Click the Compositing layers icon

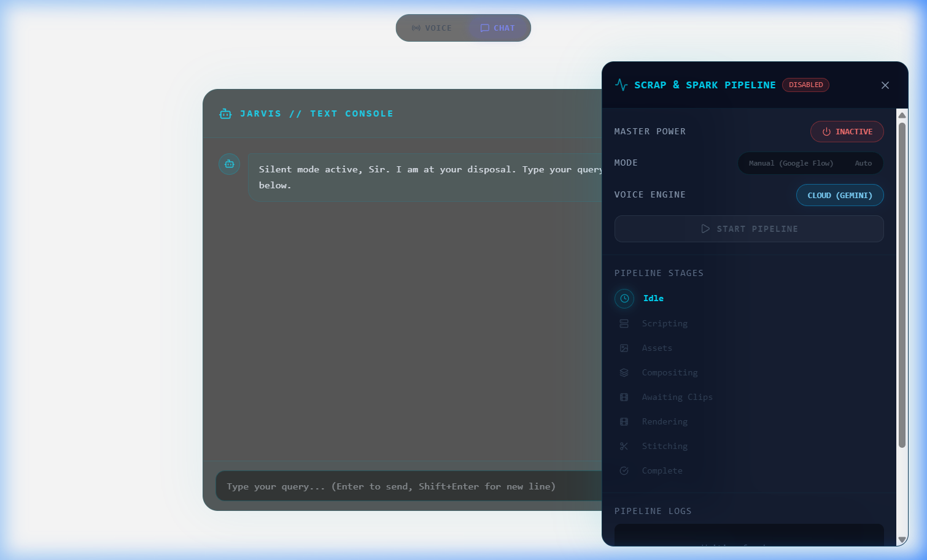624,372
